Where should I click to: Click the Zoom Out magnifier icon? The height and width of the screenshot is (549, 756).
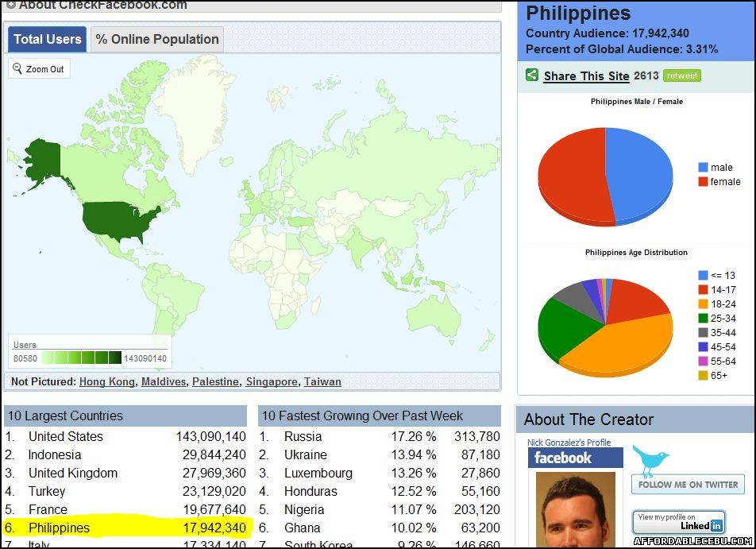click(x=17, y=68)
